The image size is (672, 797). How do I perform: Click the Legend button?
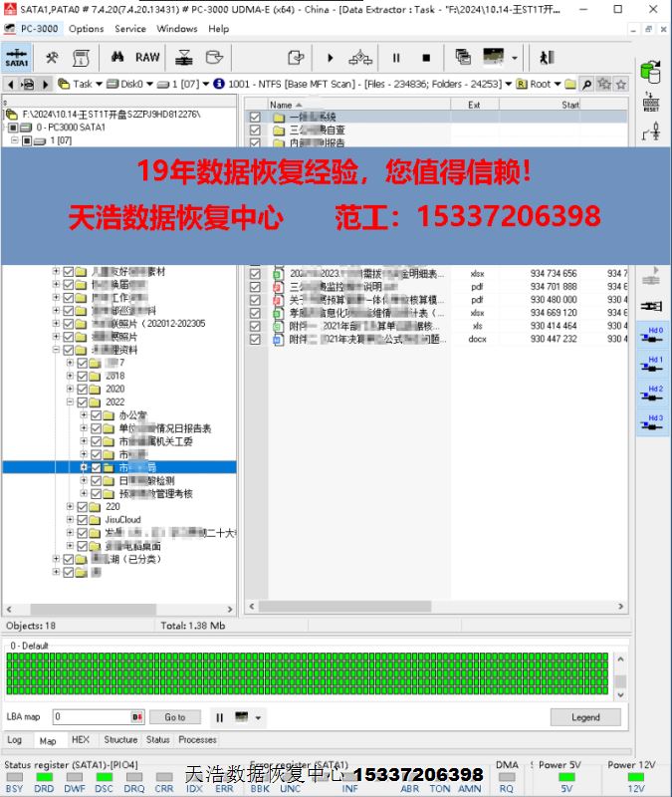click(x=585, y=717)
